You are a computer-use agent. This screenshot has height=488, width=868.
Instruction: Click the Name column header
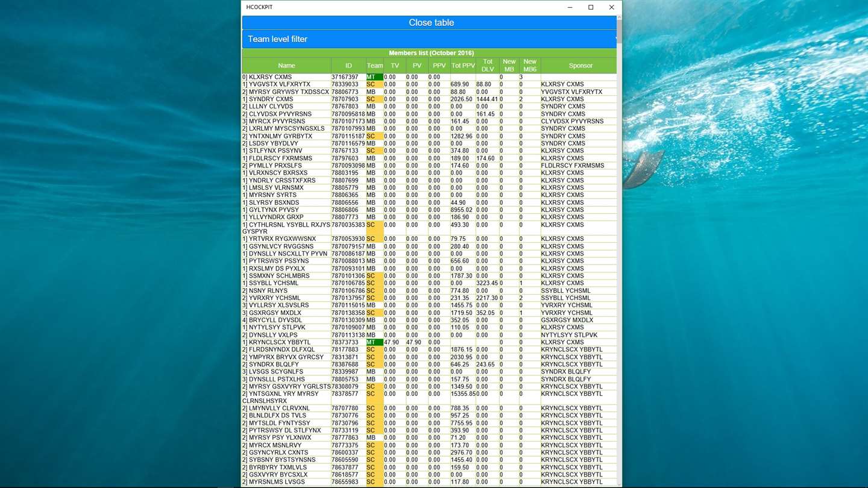pos(286,66)
